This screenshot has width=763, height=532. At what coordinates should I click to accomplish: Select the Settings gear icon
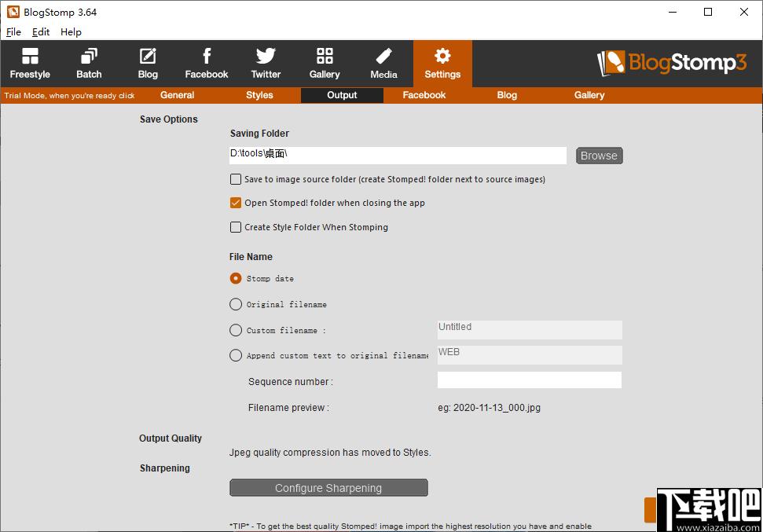(x=442, y=56)
